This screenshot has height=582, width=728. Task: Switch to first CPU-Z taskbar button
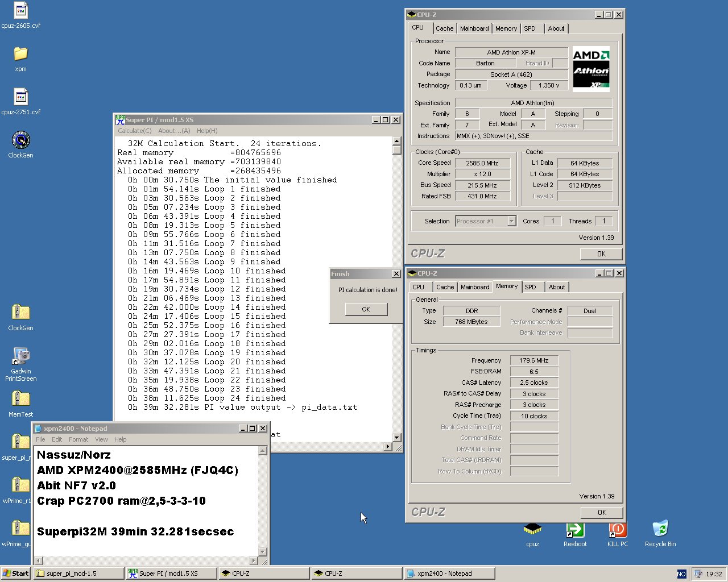[x=264, y=573]
